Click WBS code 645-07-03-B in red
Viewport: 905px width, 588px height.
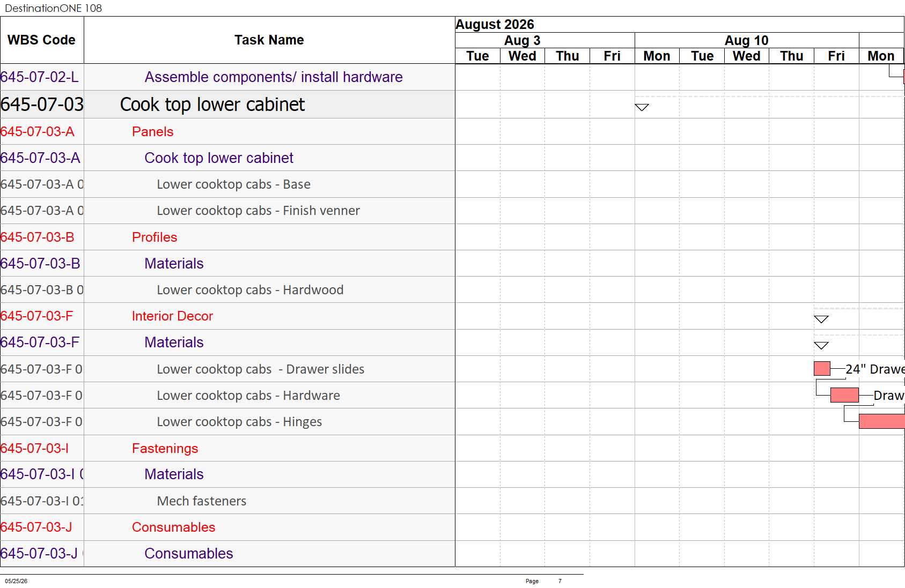click(x=38, y=237)
